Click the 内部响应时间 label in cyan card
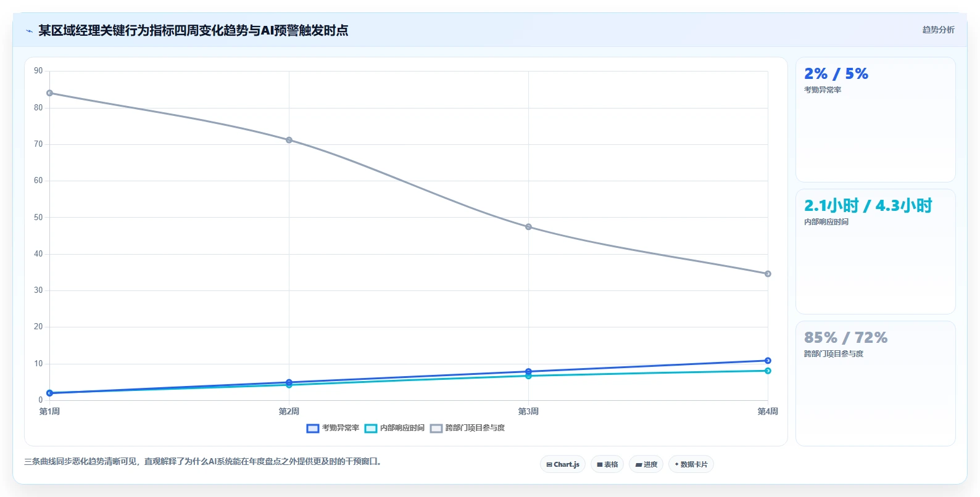Image resolution: width=980 pixels, height=497 pixels. coord(826,222)
